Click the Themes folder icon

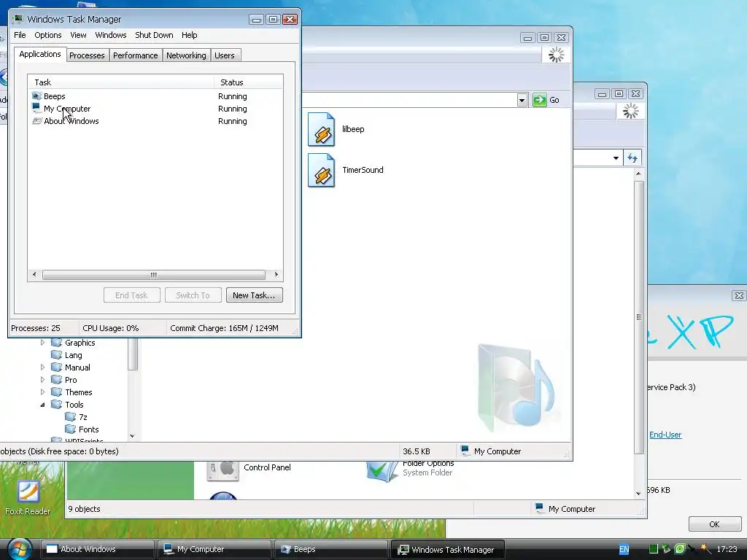coord(57,392)
